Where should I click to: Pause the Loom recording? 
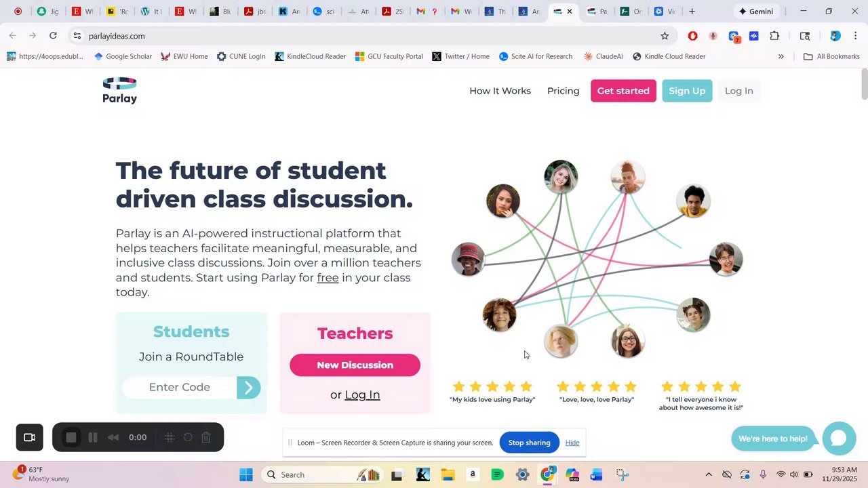click(93, 437)
